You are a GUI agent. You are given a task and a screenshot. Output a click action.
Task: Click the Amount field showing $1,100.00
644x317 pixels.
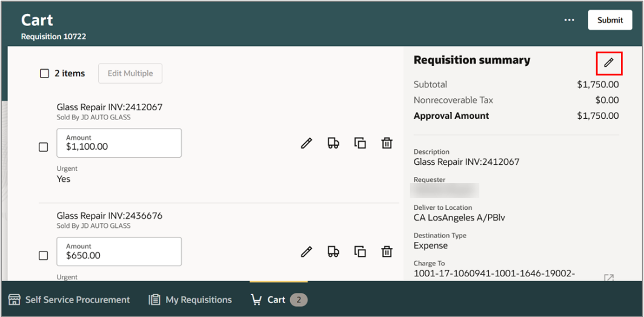(119, 142)
